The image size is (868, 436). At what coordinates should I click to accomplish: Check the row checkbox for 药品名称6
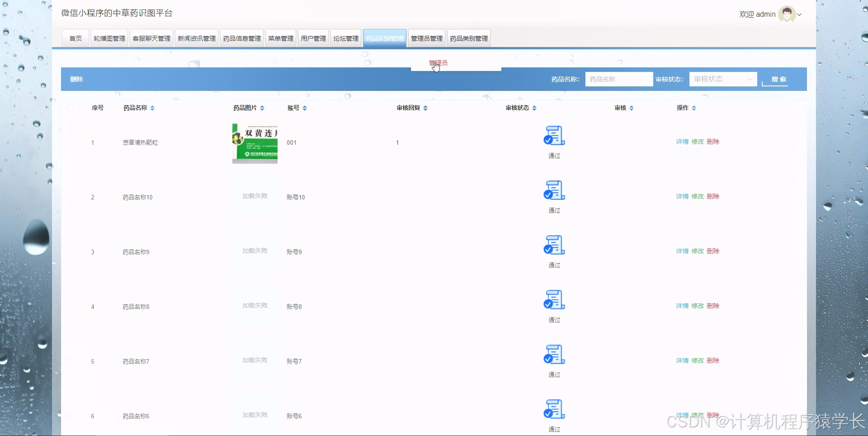(69, 416)
